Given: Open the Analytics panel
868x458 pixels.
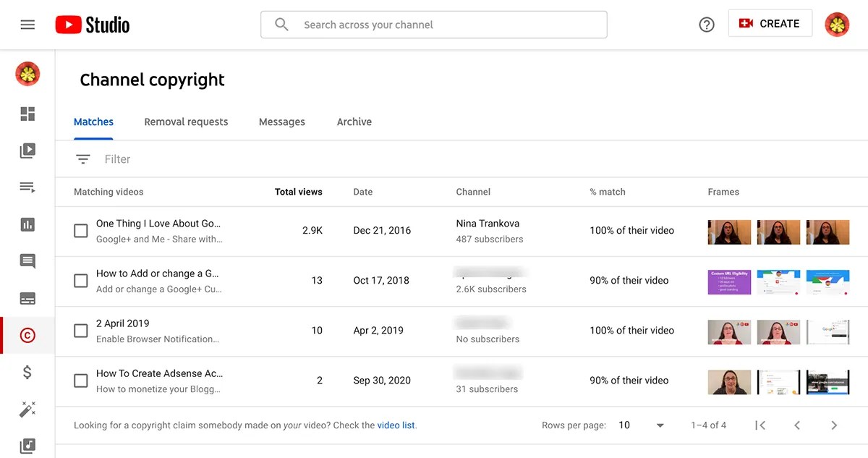Looking at the screenshot, I should (27, 224).
